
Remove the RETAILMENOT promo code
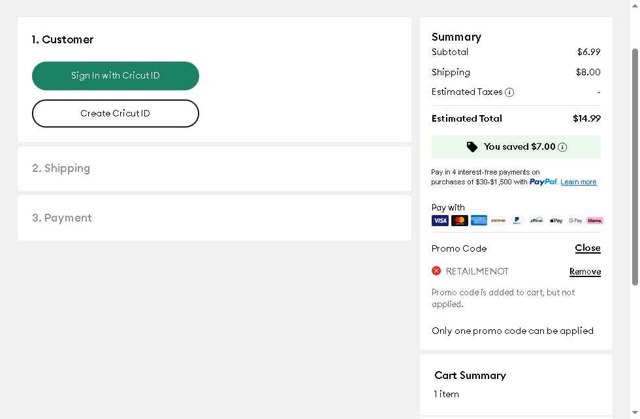point(585,271)
